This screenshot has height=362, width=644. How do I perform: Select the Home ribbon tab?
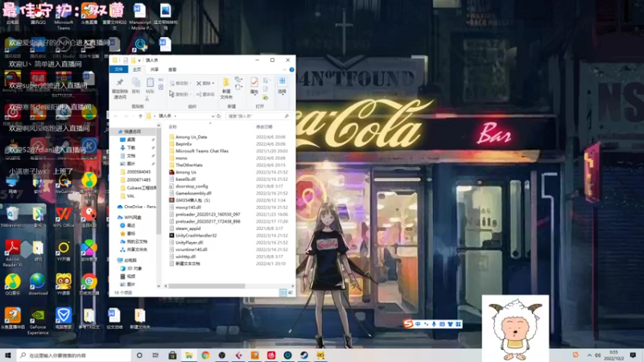coord(136,69)
